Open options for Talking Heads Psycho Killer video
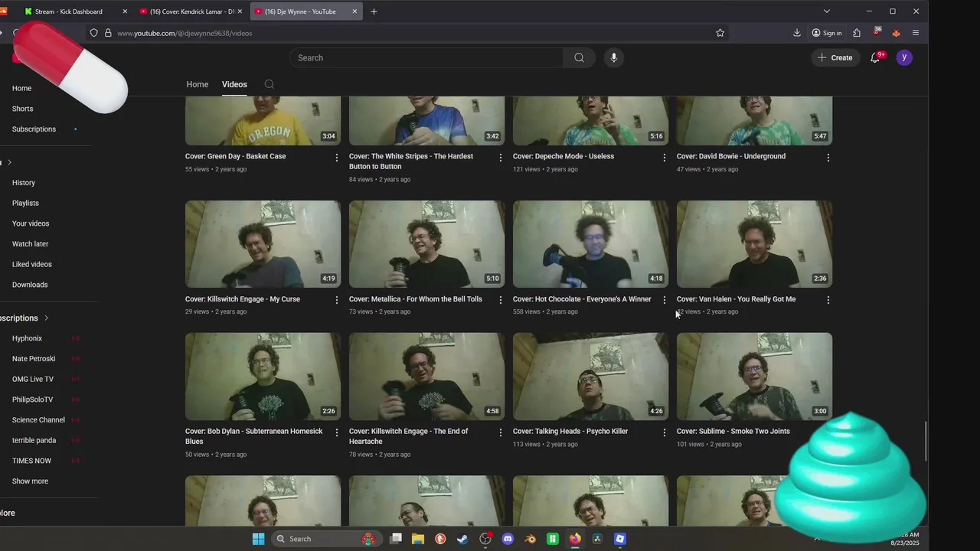The height and width of the screenshot is (551, 980). 664,432
